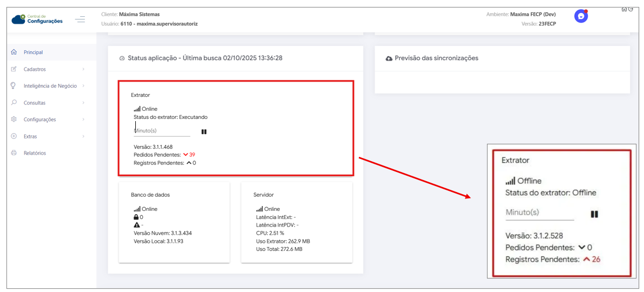The width and height of the screenshot is (644, 292).
Task: Select the text 'CPU: 2.51 %'
Action: (x=270, y=233)
